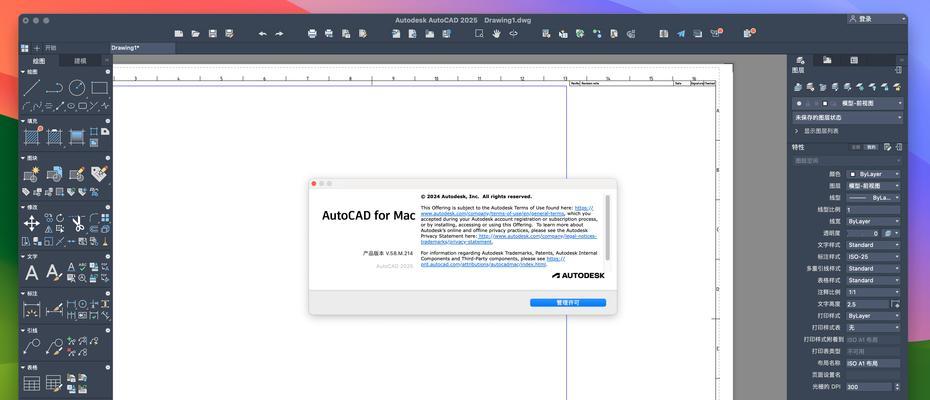Open the 颜色 ByLayer dropdown
The image size is (930, 400).
873,174
